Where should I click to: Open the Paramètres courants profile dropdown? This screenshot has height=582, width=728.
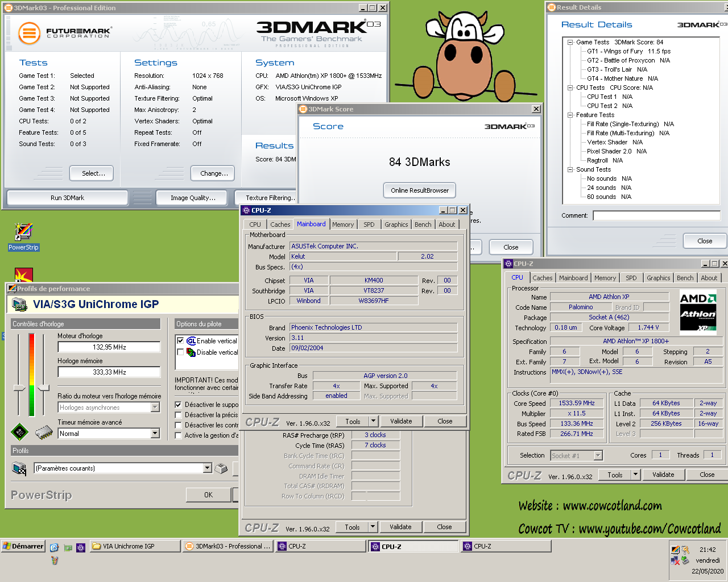208,468
